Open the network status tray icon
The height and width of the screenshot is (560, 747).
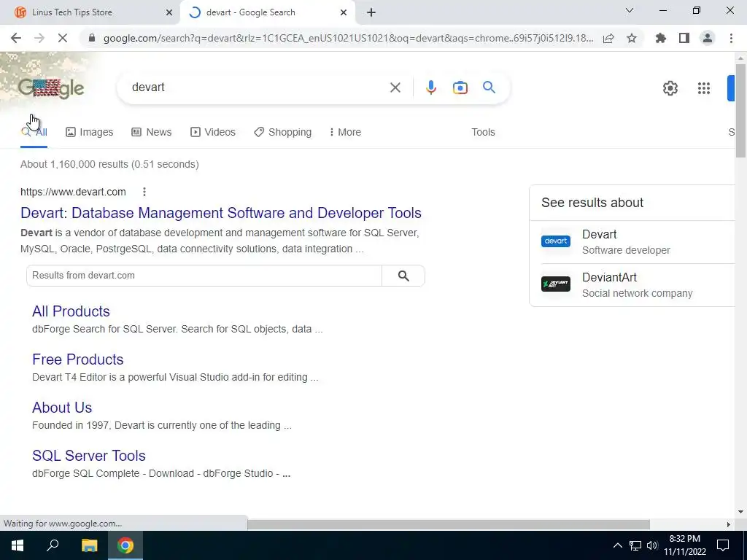[x=635, y=545]
